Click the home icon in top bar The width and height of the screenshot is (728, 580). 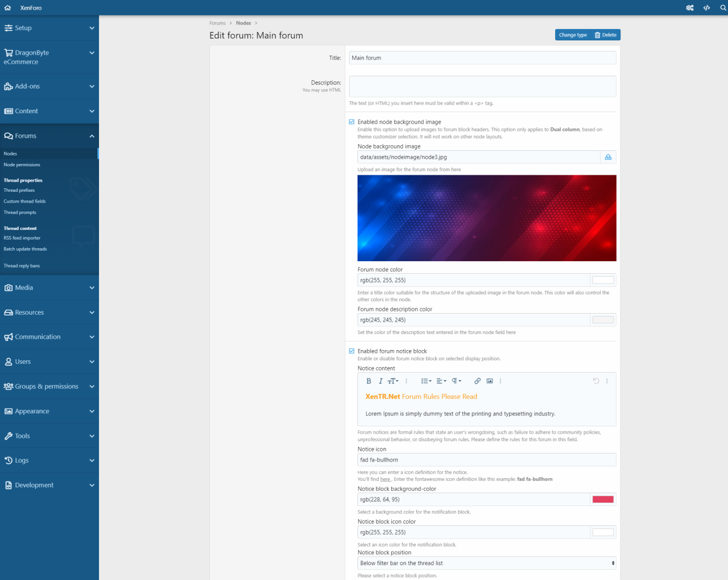7,8
